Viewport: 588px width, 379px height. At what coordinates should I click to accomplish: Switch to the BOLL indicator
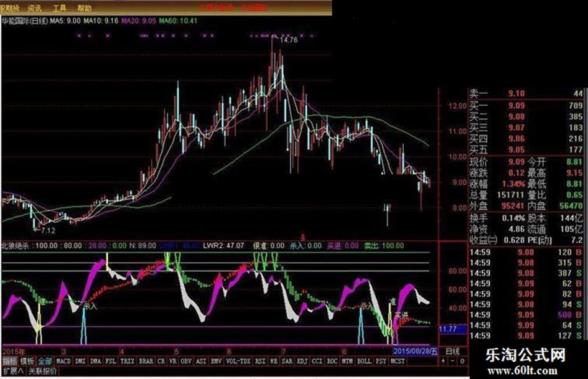[364, 361]
